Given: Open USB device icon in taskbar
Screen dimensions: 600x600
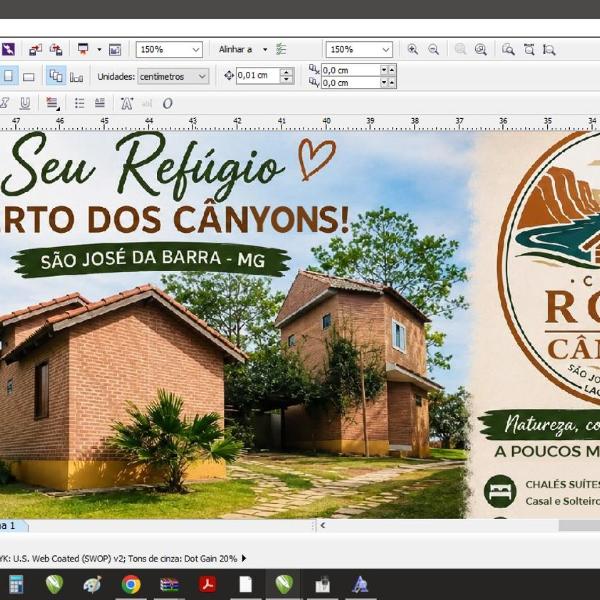Looking at the screenshot, I should (x=322, y=584).
